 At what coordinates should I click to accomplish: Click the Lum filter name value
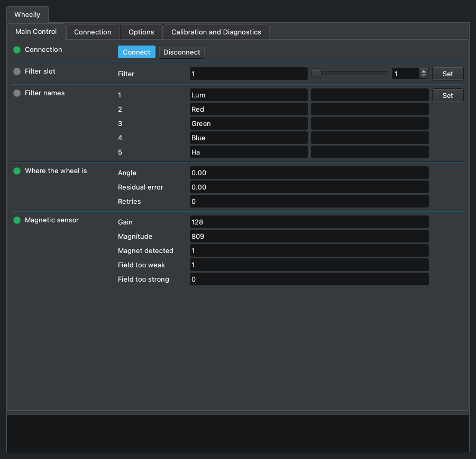(249, 95)
